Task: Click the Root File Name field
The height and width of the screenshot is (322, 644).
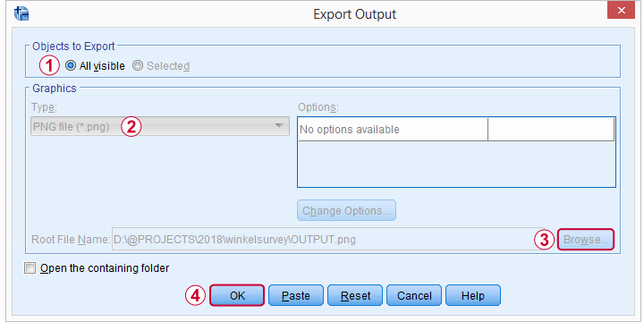Action: 327,240
